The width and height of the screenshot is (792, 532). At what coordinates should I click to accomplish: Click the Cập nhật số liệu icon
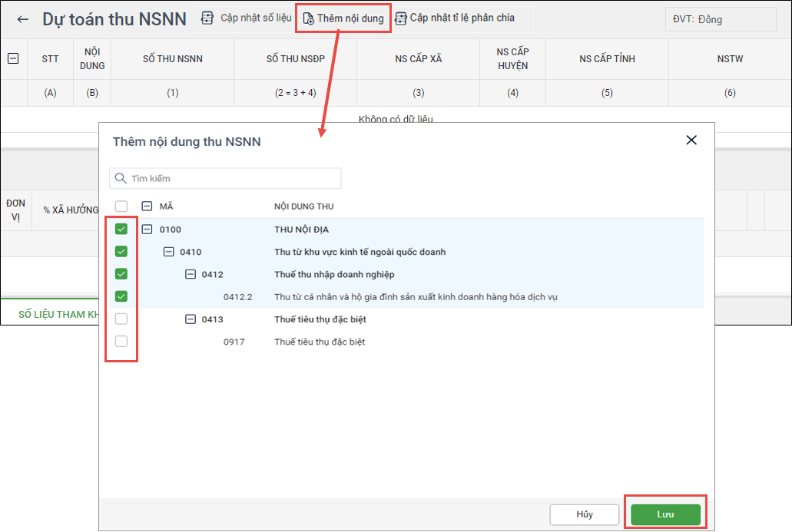207,18
